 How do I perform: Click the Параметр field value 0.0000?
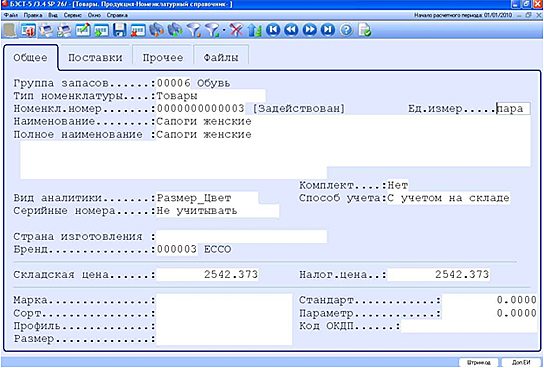(x=490, y=313)
